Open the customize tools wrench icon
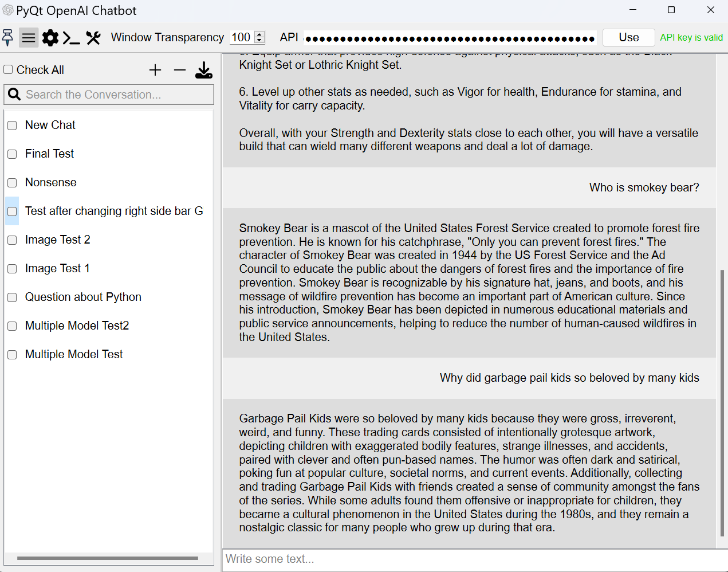This screenshot has width=728, height=572. point(93,38)
